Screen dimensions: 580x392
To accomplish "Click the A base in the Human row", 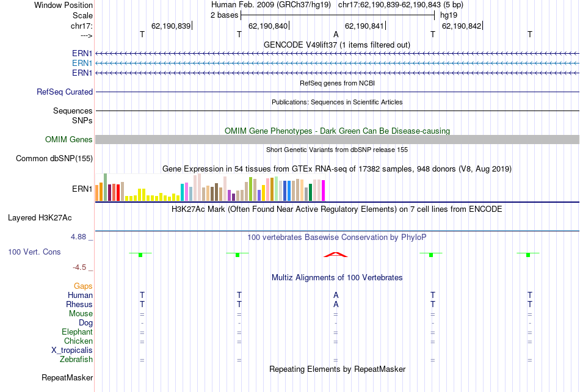I will 336,295.
